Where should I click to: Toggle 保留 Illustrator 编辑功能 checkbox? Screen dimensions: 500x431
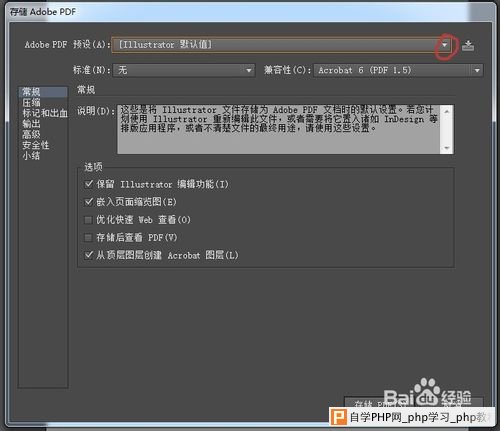tap(89, 184)
